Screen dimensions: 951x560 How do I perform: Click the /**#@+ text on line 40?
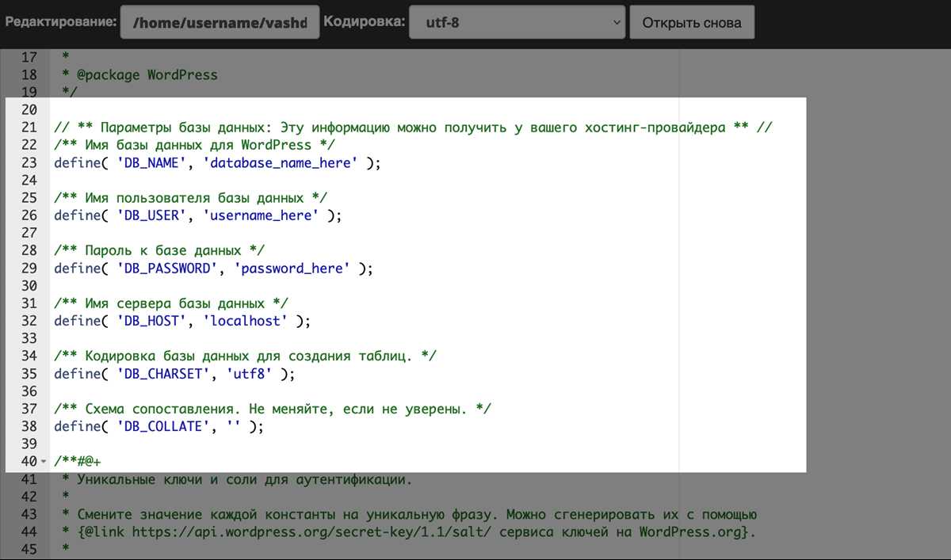tap(78, 461)
